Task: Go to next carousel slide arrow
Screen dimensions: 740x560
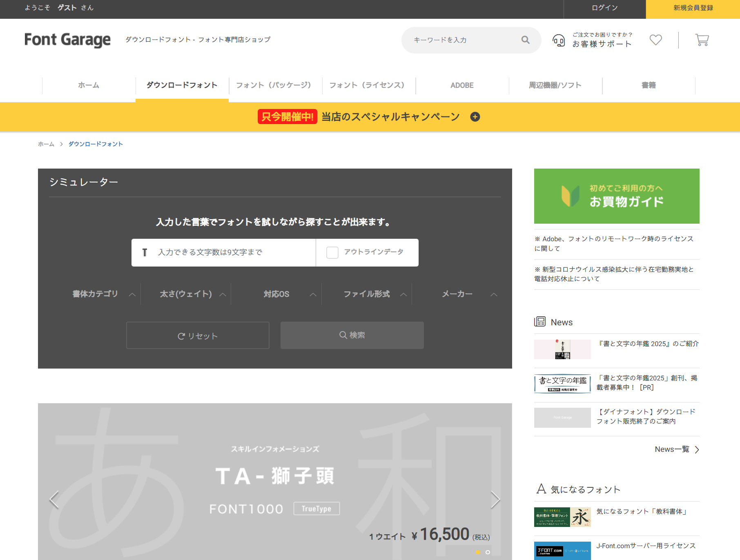Action: tap(495, 500)
